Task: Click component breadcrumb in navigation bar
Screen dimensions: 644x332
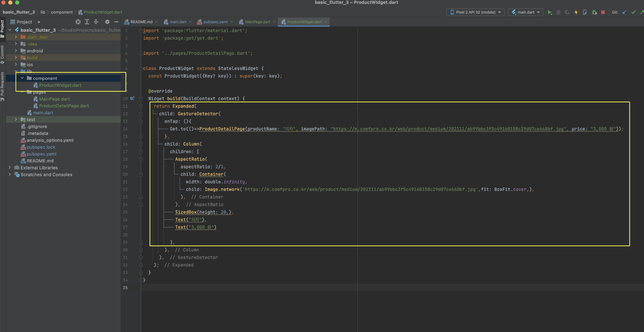Action: tap(61, 12)
